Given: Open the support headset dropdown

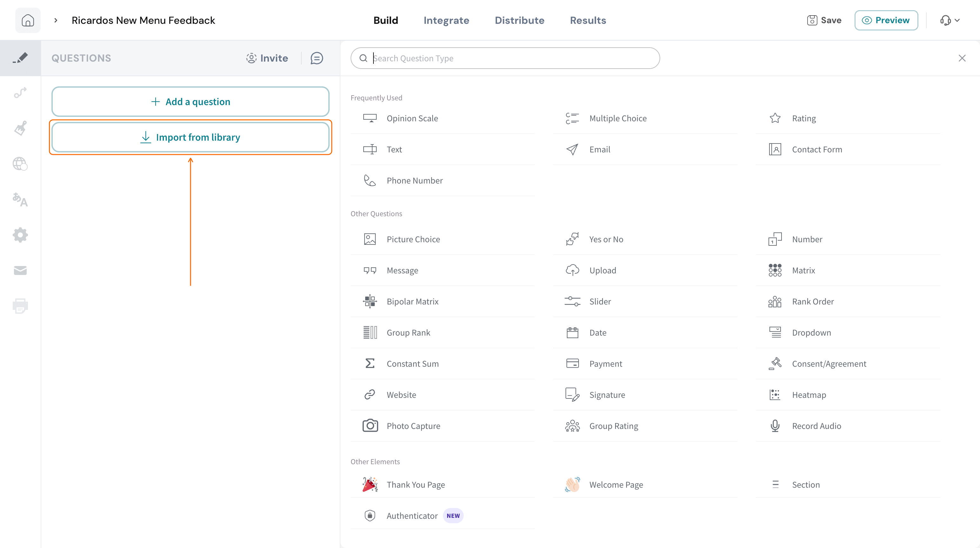Looking at the screenshot, I should [x=950, y=20].
